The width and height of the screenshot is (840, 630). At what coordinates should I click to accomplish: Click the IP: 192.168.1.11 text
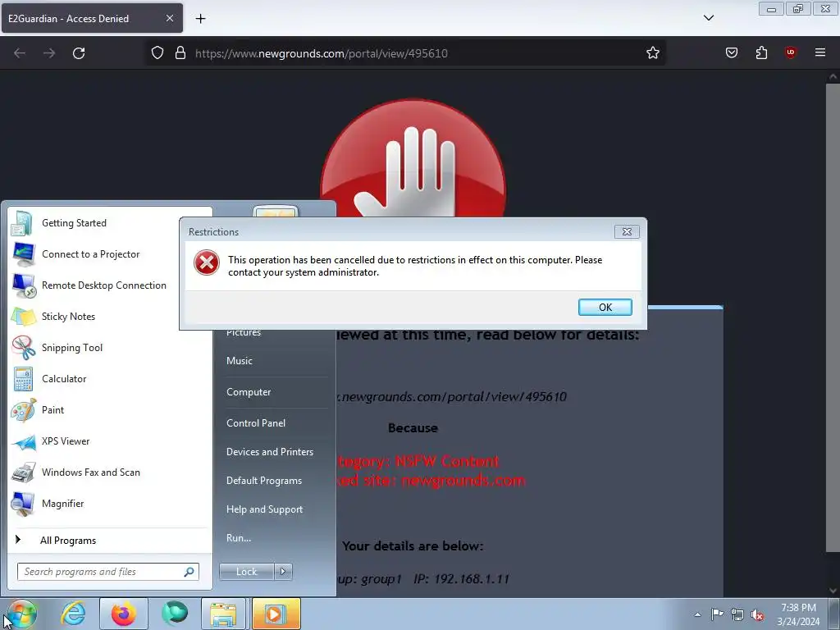click(461, 578)
